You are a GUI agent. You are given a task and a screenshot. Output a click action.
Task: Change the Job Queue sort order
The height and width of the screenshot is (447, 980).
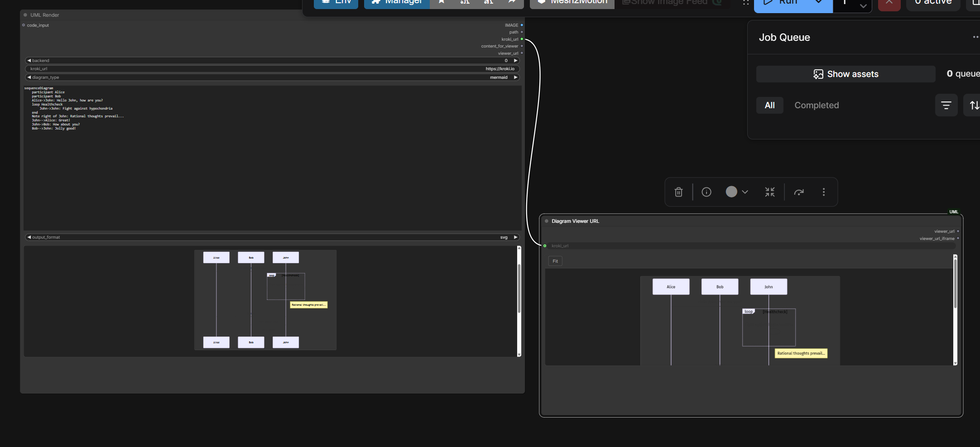(974, 106)
